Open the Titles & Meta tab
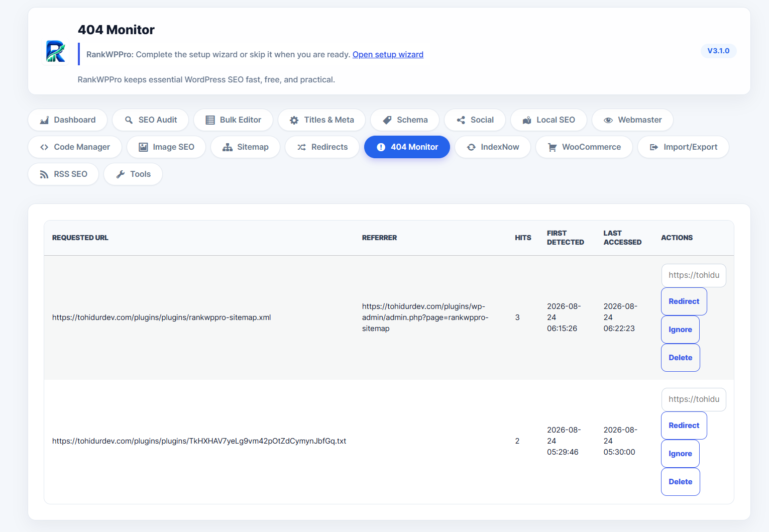The image size is (769, 532). click(x=322, y=120)
